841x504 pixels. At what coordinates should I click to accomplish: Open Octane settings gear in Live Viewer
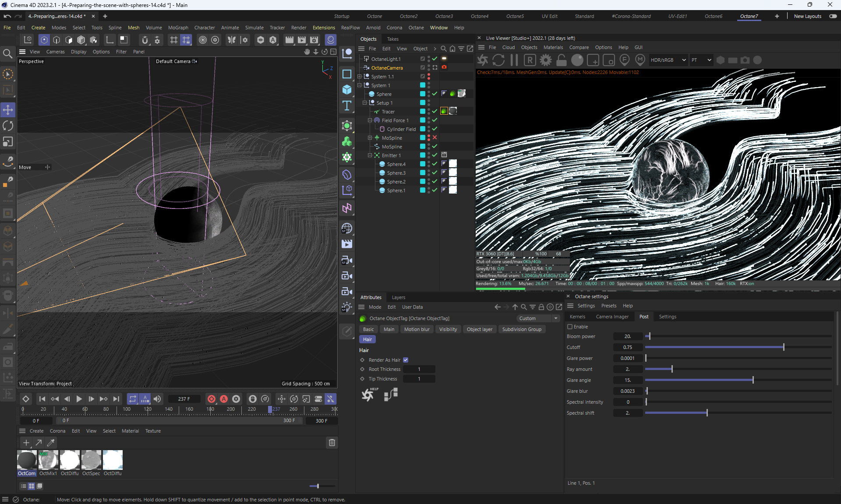pyautogui.click(x=545, y=60)
